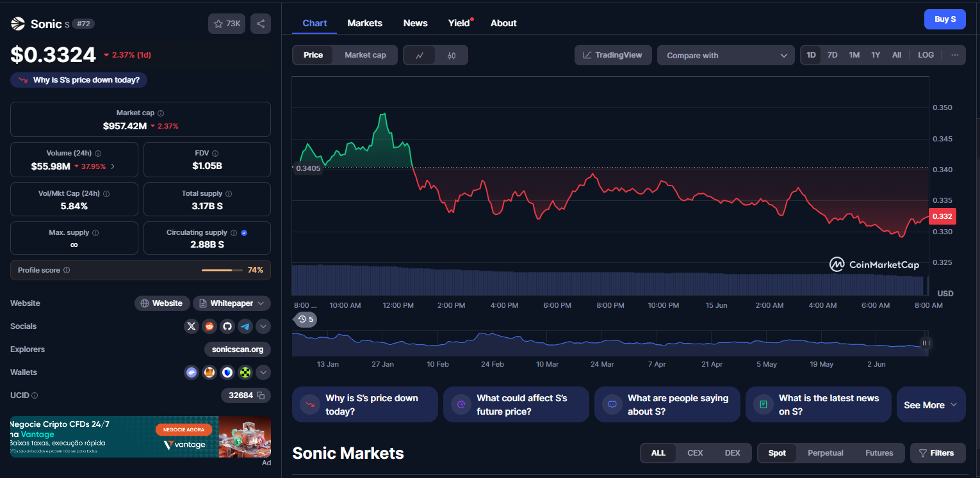The width and height of the screenshot is (980, 478).
Task: Click the share icon next to the watchlist
Action: tap(261, 24)
